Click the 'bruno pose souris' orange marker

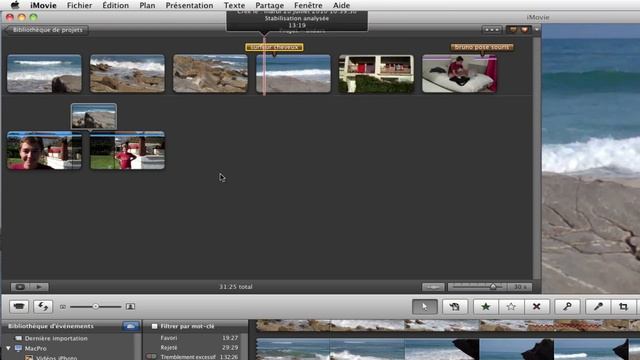[482, 47]
